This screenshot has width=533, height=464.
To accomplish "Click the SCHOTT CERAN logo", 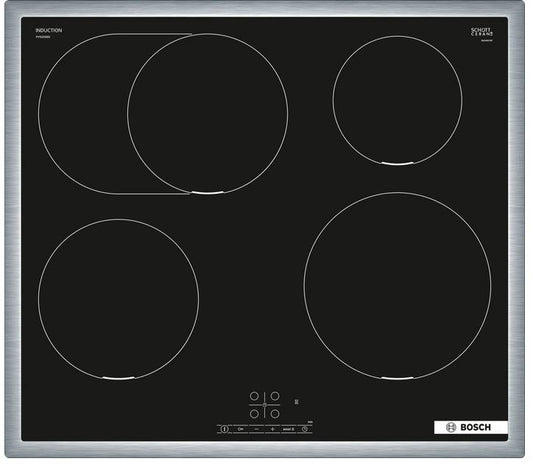I will (482, 32).
